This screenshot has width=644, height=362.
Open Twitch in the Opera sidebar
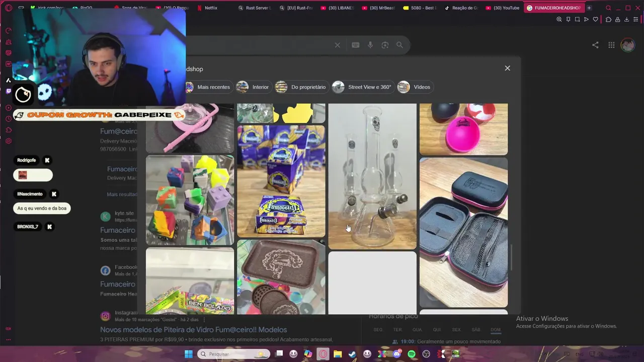click(x=9, y=91)
